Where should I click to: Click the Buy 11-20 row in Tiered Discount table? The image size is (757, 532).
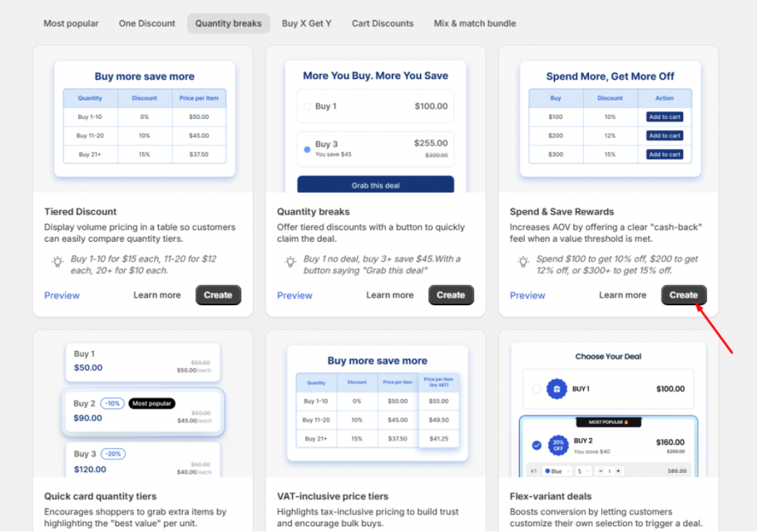click(144, 136)
